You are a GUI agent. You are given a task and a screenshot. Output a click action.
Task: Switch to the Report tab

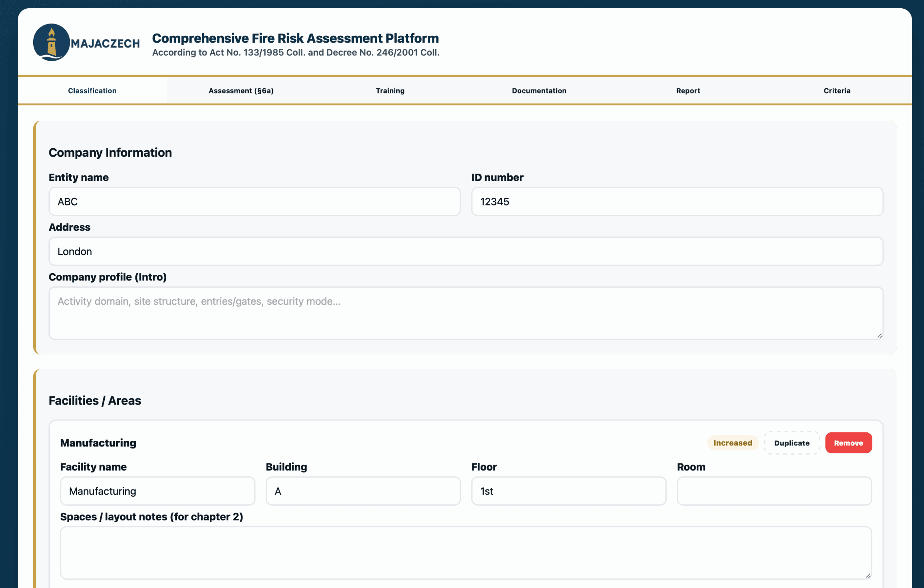point(688,91)
